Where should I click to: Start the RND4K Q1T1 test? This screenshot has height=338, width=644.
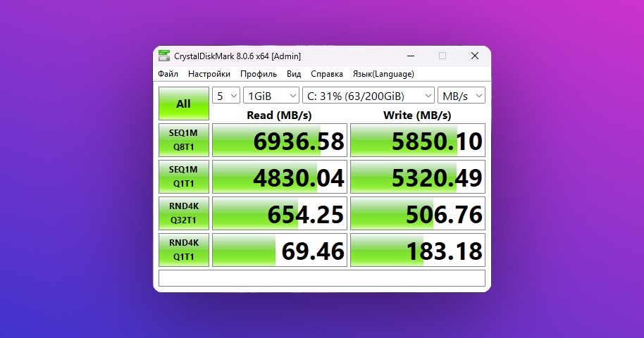click(x=184, y=250)
